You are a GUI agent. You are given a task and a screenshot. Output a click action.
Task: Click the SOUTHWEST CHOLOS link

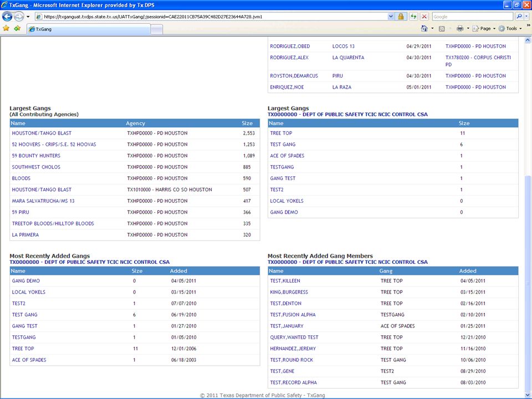[x=36, y=167]
